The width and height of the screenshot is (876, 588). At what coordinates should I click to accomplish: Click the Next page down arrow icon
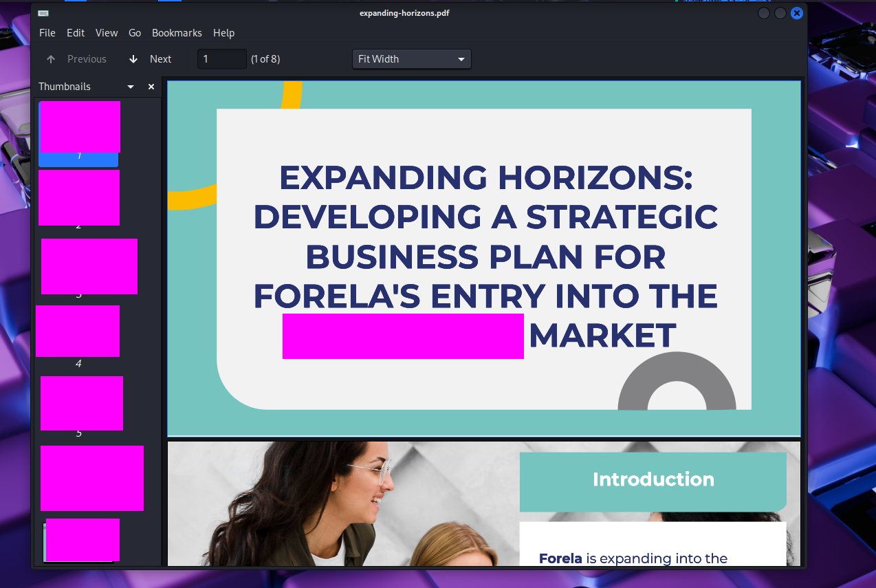[133, 59]
